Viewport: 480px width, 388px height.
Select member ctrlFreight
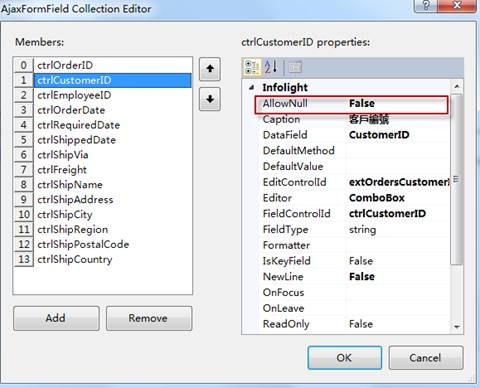tap(103, 170)
